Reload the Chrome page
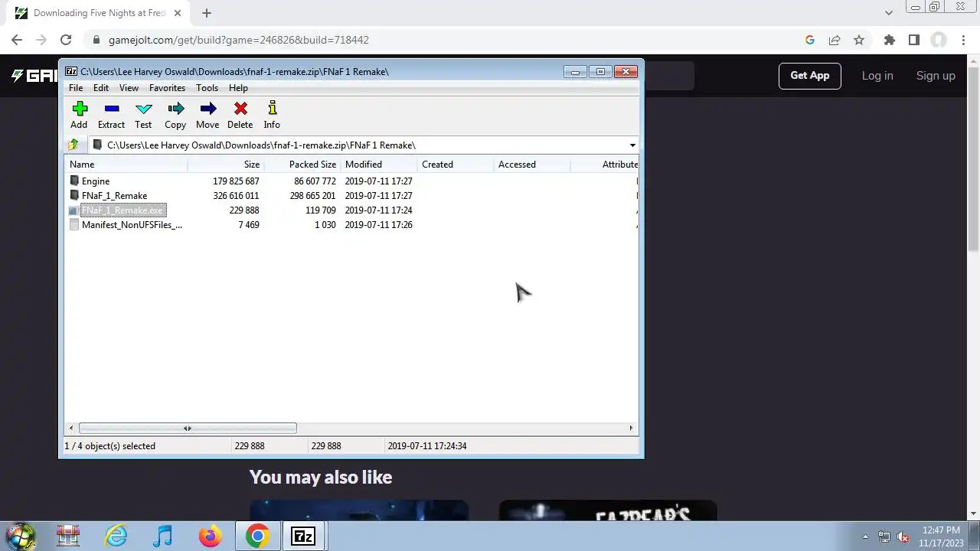980x551 pixels. [66, 40]
